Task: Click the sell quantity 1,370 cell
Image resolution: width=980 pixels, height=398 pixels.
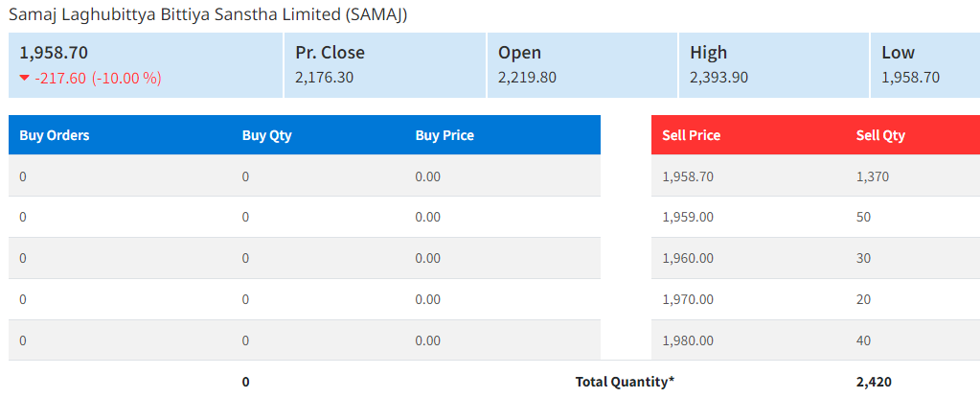Action: 874,176
